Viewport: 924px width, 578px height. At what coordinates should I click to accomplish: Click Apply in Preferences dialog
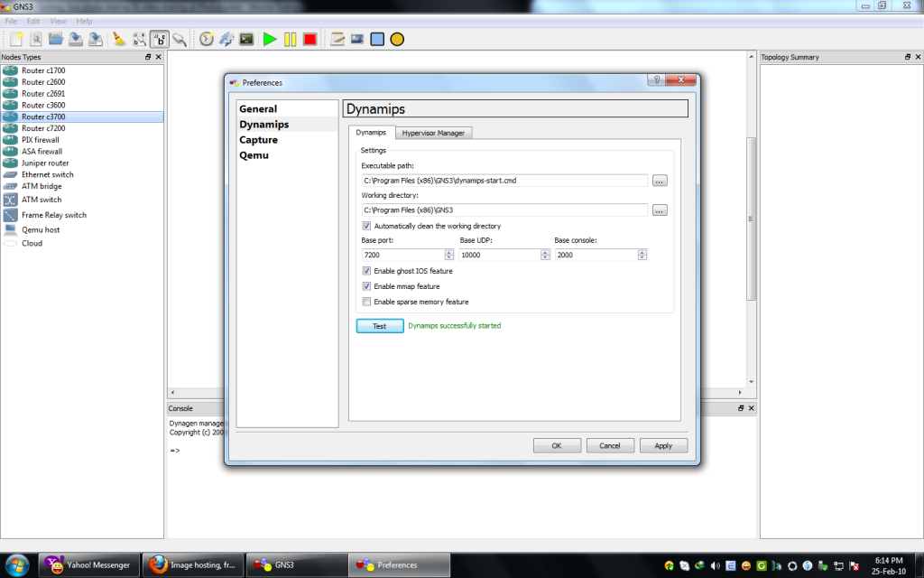[x=663, y=446]
